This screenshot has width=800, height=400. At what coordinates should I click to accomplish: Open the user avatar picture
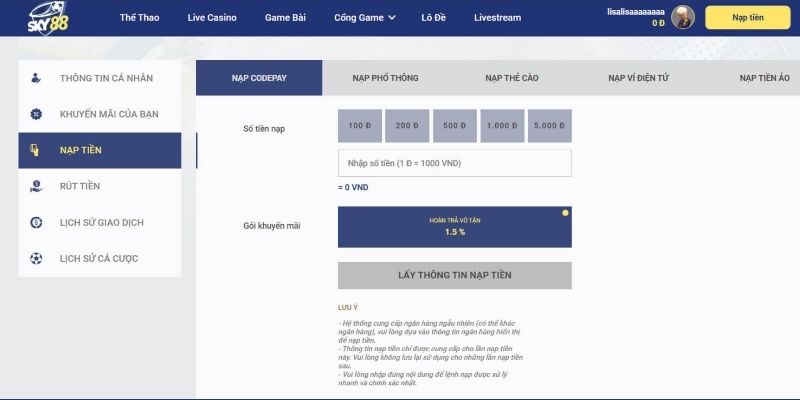click(683, 17)
